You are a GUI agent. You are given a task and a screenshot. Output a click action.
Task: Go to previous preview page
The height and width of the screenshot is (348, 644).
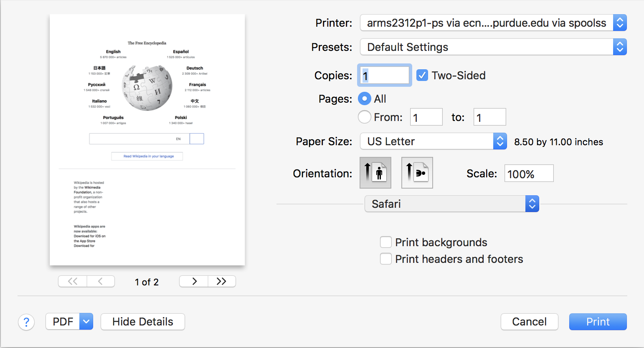(101, 281)
